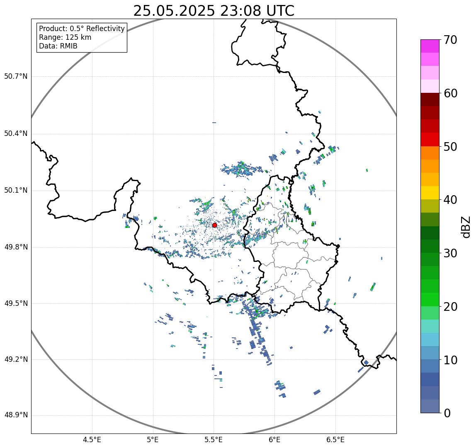Pick the dark maroon swatch below 60
This screenshot has height=448, width=476.
(430, 99)
